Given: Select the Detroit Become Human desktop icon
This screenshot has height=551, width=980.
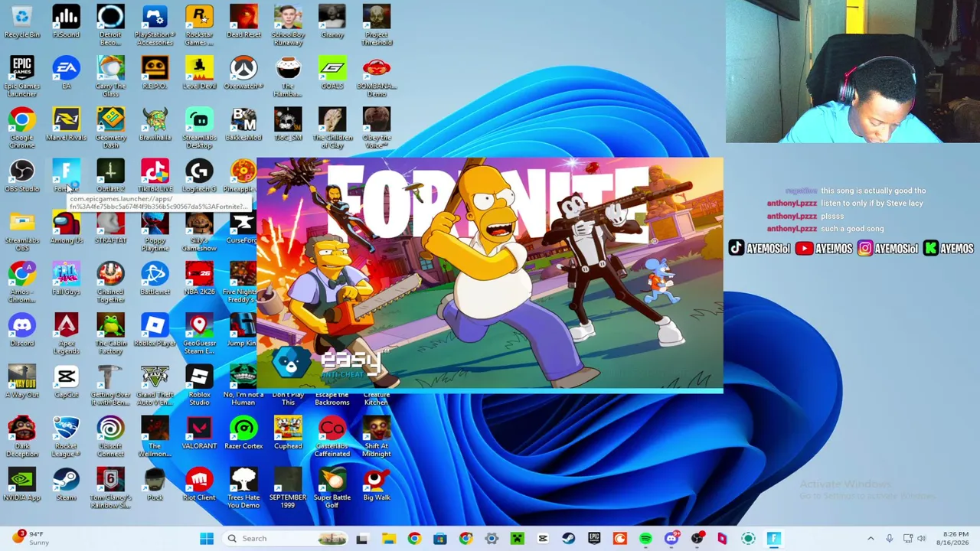Looking at the screenshot, I should tap(110, 25).
